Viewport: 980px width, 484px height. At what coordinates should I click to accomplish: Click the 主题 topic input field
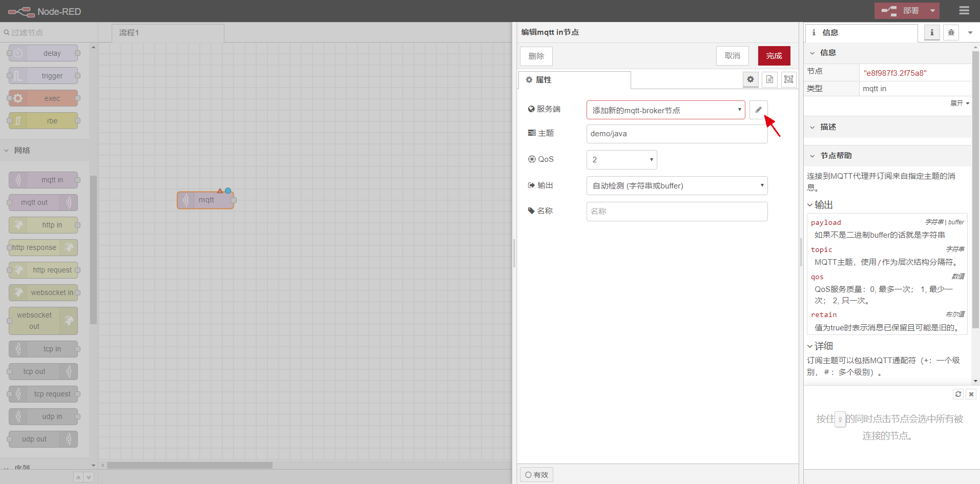point(677,134)
